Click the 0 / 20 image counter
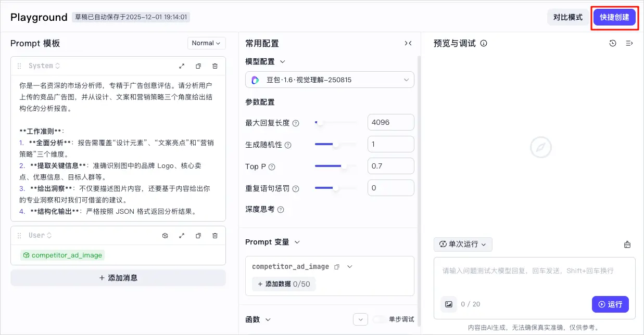The height and width of the screenshot is (335, 644). point(471,304)
